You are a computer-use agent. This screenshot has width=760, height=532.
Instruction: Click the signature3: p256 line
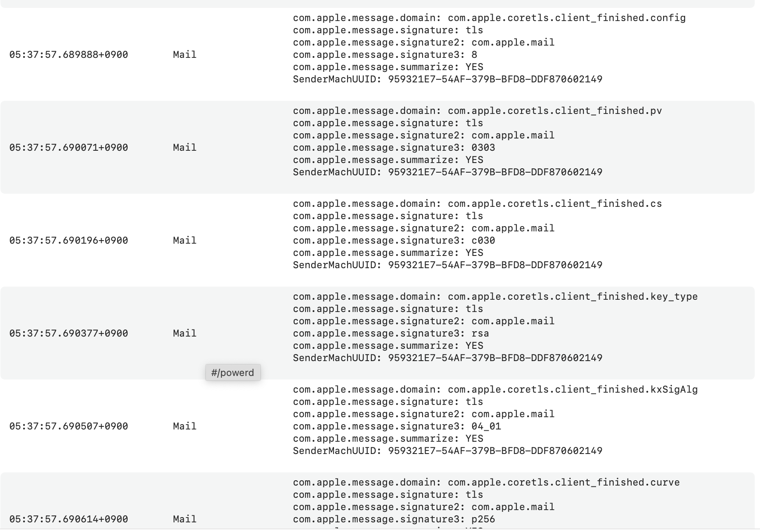pyautogui.click(x=394, y=519)
